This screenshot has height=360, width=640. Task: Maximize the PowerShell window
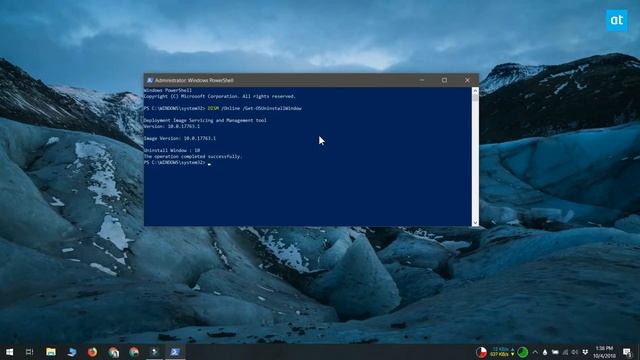click(x=444, y=80)
